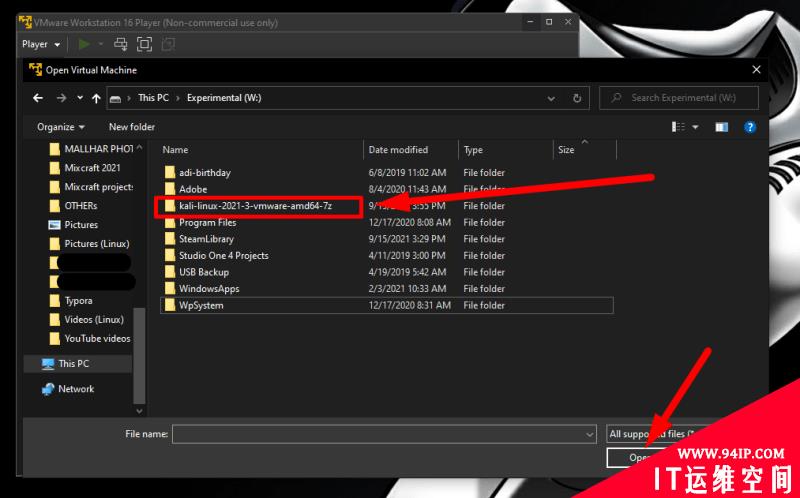Screen dimensions: 800x498
Task: Open Videos (Linux) in navigation pane
Action: (x=94, y=319)
